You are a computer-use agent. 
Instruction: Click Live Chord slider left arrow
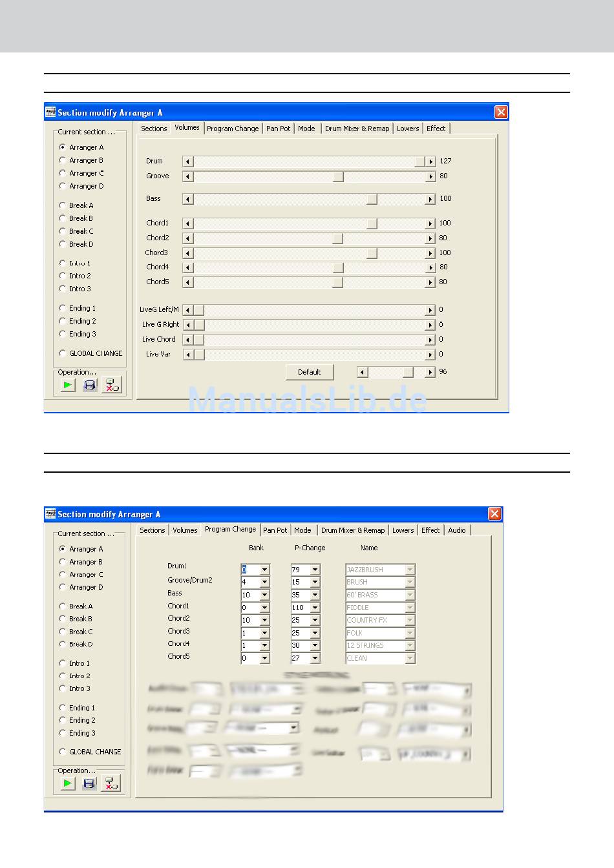coord(188,340)
